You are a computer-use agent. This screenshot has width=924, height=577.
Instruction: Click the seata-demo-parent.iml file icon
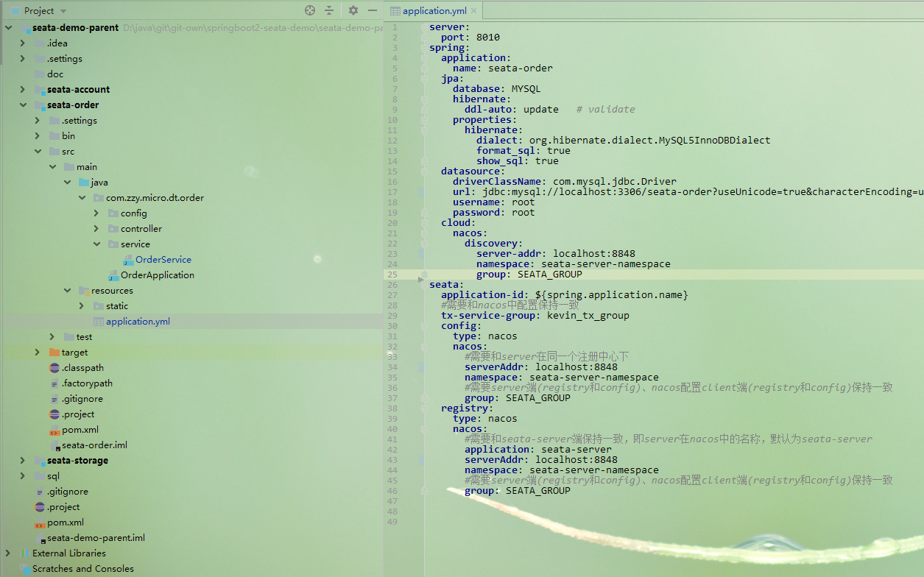tap(40, 538)
